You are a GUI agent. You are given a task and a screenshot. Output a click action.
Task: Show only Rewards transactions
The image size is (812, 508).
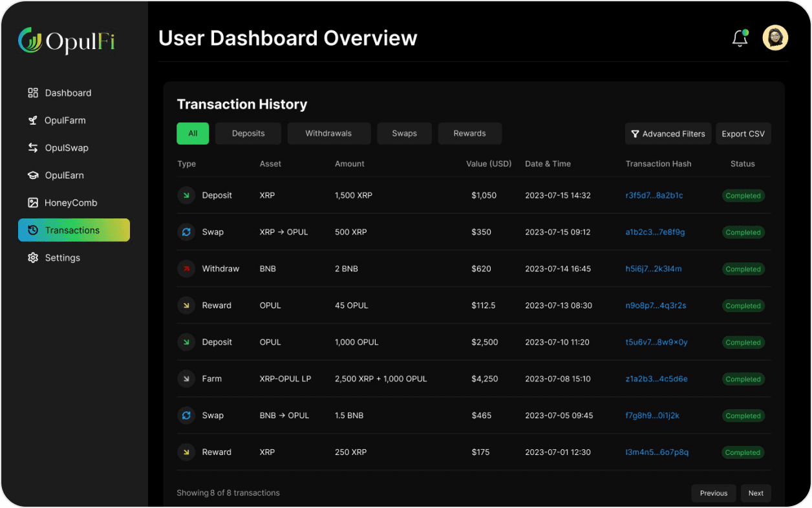(x=469, y=133)
